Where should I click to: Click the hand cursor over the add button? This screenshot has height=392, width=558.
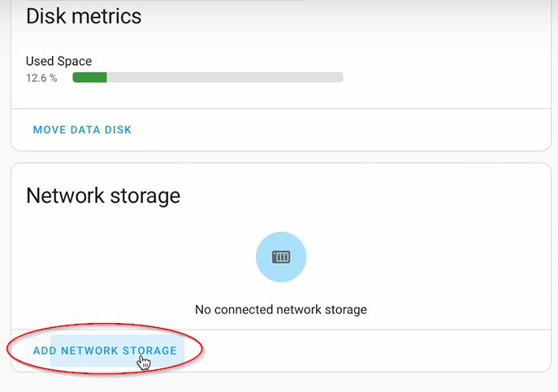[144, 362]
